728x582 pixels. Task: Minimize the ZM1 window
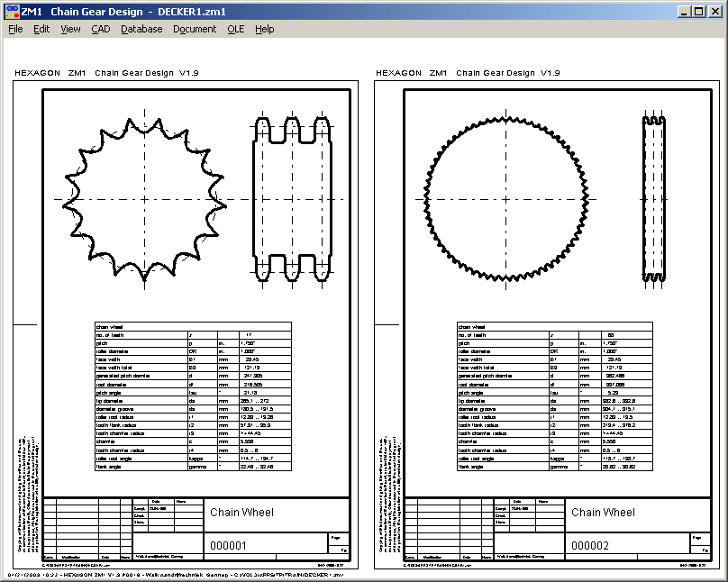click(684, 11)
